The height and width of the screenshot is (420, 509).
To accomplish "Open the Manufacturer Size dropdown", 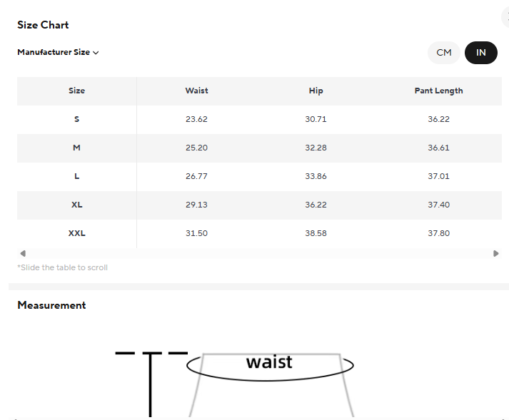I will [58, 52].
